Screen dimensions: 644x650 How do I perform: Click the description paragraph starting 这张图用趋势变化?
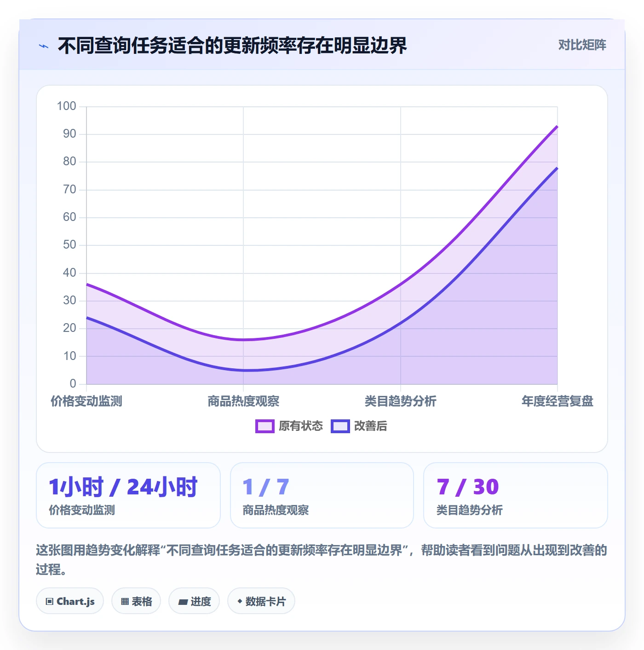(322, 560)
